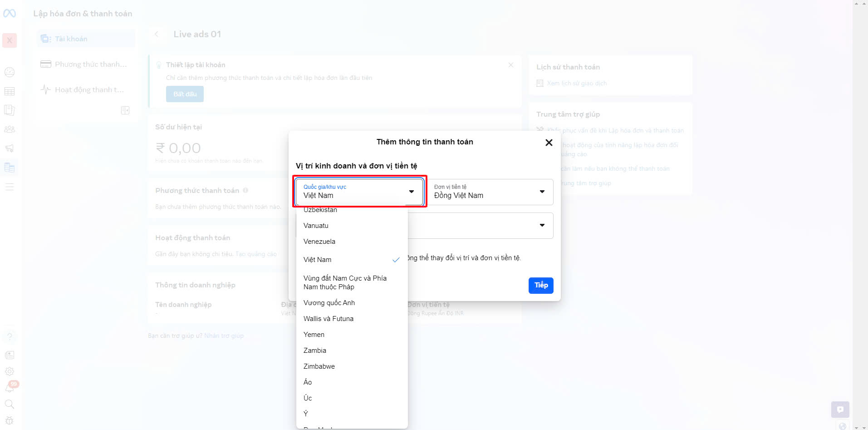Select Việt Nam in the country list
868x430 pixels.
pos(352,260)
